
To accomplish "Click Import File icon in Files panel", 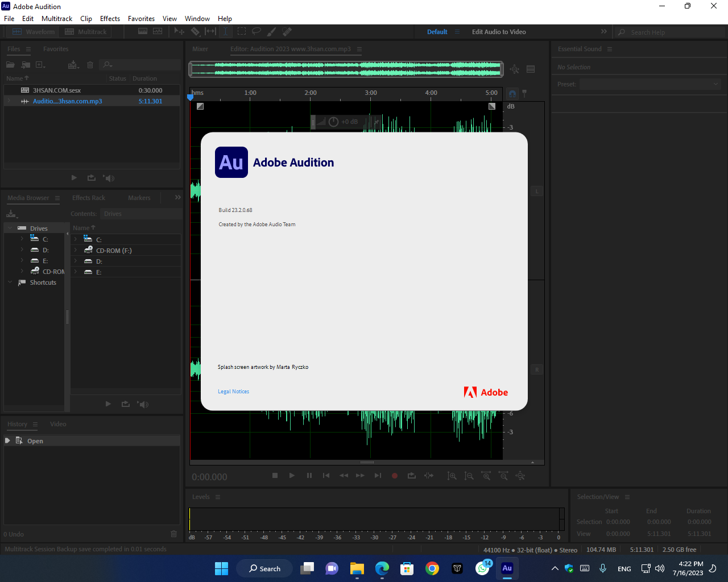I will pos(26,65).
